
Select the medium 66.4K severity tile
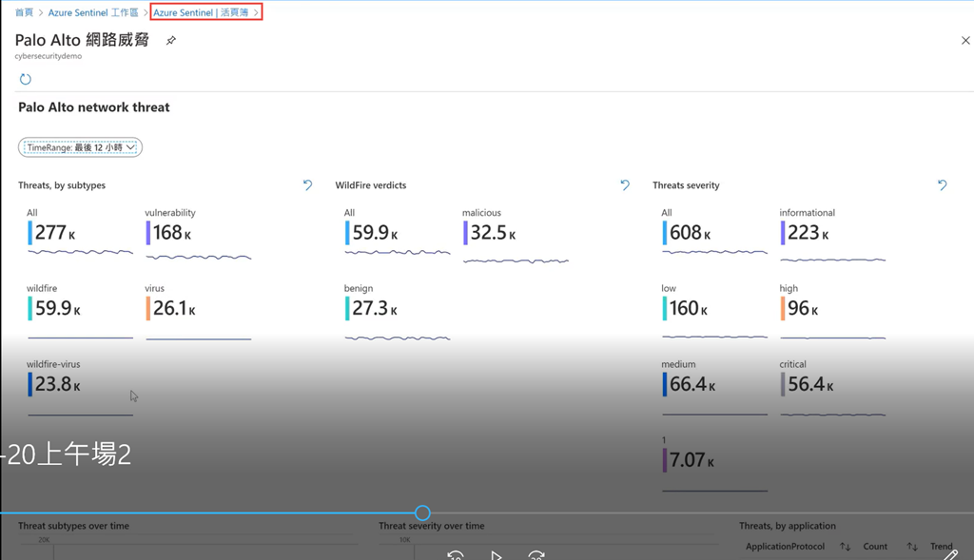(715, 387)
